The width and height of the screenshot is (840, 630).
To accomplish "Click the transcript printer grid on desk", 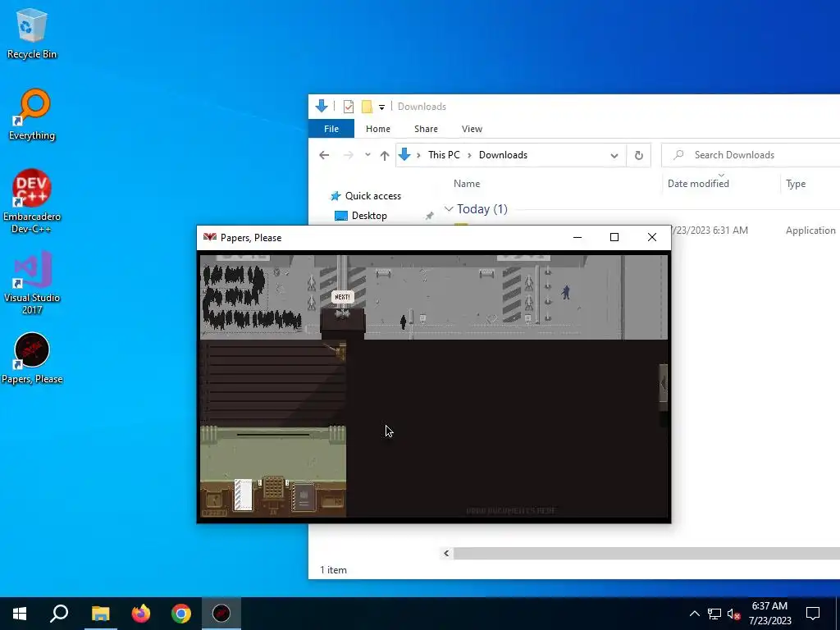I will 273,488.
